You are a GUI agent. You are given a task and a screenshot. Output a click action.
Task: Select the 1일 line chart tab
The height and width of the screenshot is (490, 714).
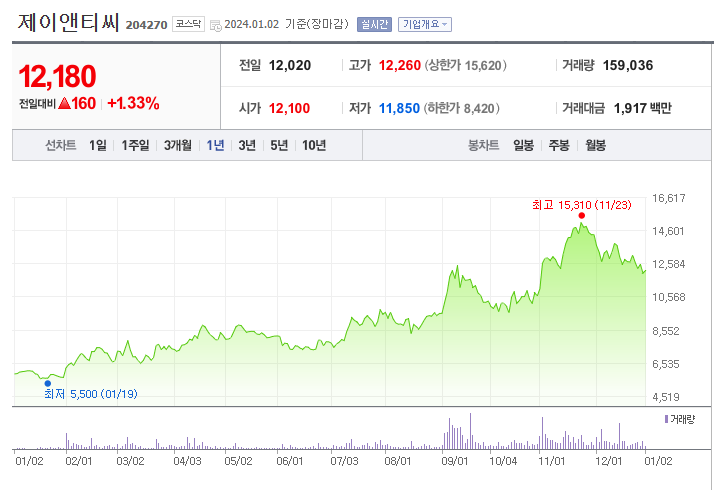pos(98,145)
